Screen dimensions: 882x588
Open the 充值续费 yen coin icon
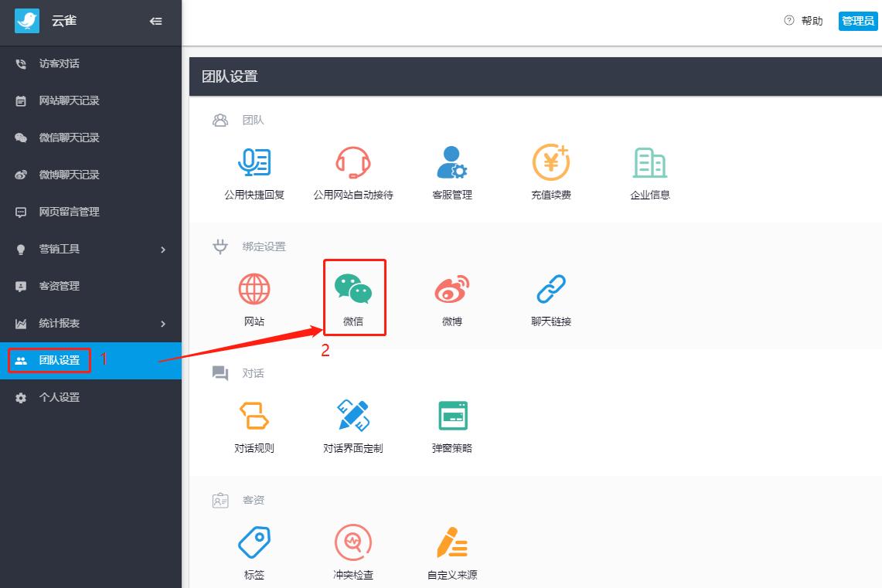pyautogui.click(x=550, y=162)
